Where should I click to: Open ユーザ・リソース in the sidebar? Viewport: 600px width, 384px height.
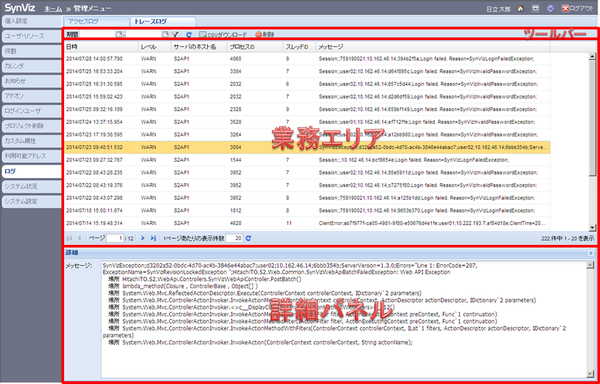pos(31,36)
